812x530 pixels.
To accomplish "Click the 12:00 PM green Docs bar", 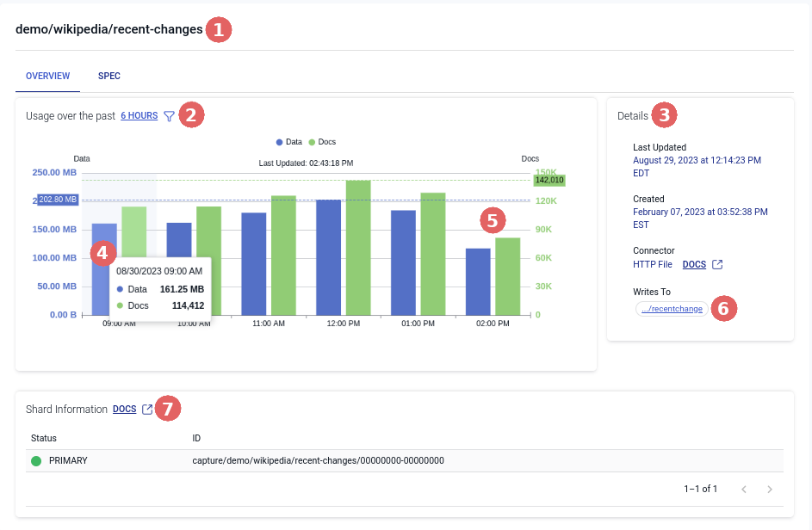I will 358,248.
